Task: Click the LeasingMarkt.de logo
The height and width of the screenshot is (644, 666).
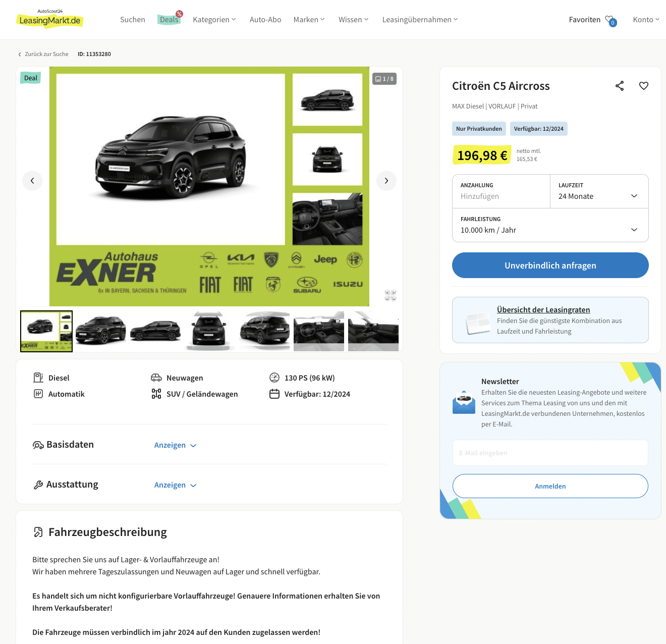Action: 50,19
